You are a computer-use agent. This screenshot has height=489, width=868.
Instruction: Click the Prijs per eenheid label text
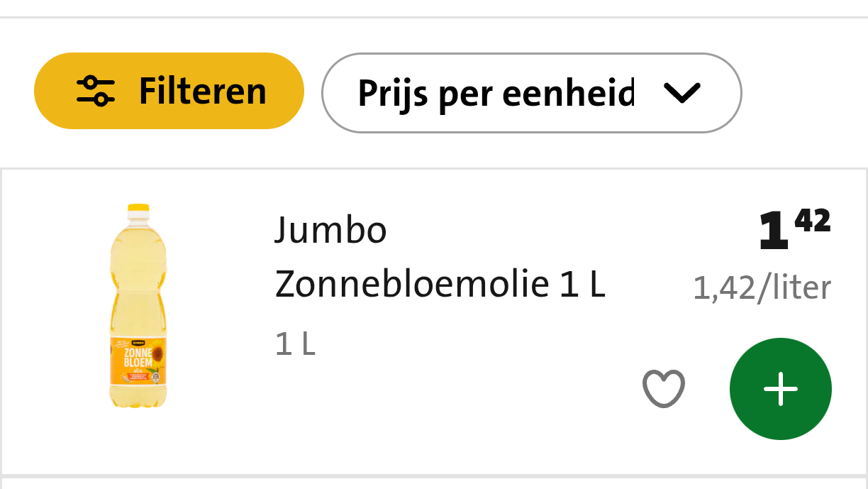(x=495, y=93)
